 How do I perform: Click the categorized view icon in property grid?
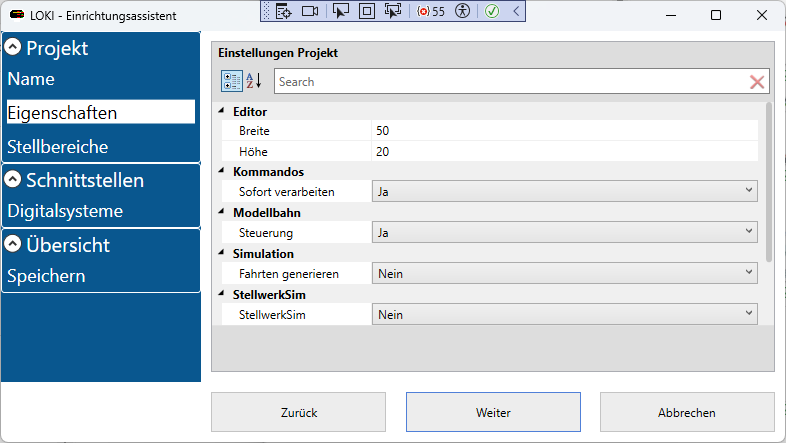point(231,82)
